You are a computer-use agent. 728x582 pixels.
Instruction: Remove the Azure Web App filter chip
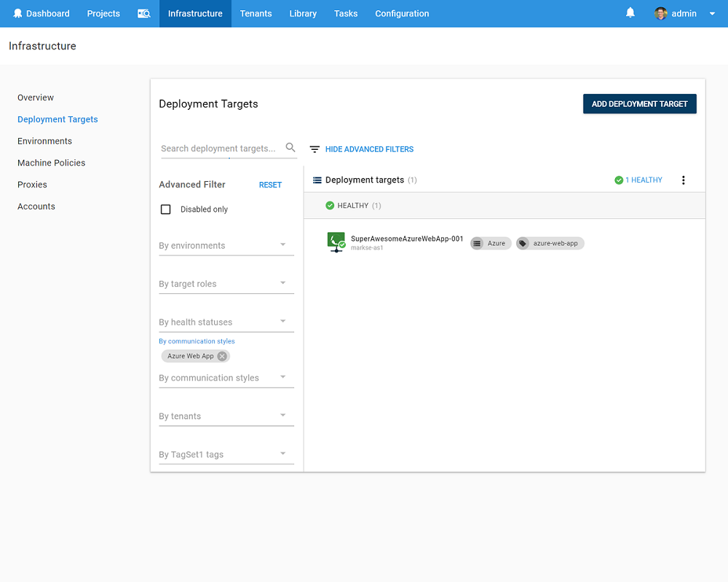coord(222,356)
